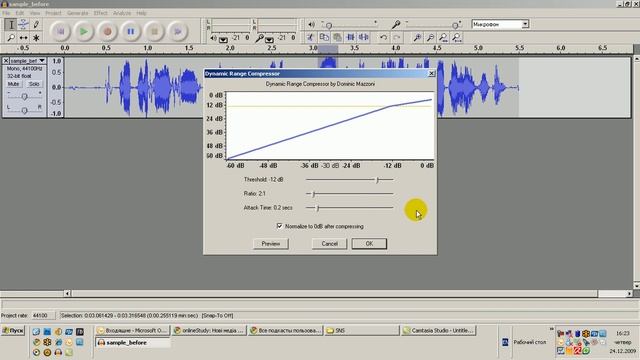This screenshot has width=640, height=360.
Task: Open the Analyze menu
Action: click(x=122, y=13)
